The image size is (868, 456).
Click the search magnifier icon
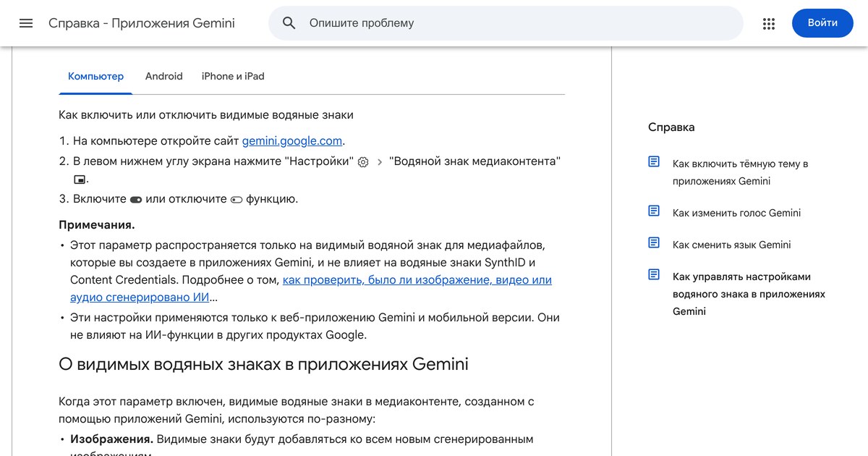[x=289, y=23]
